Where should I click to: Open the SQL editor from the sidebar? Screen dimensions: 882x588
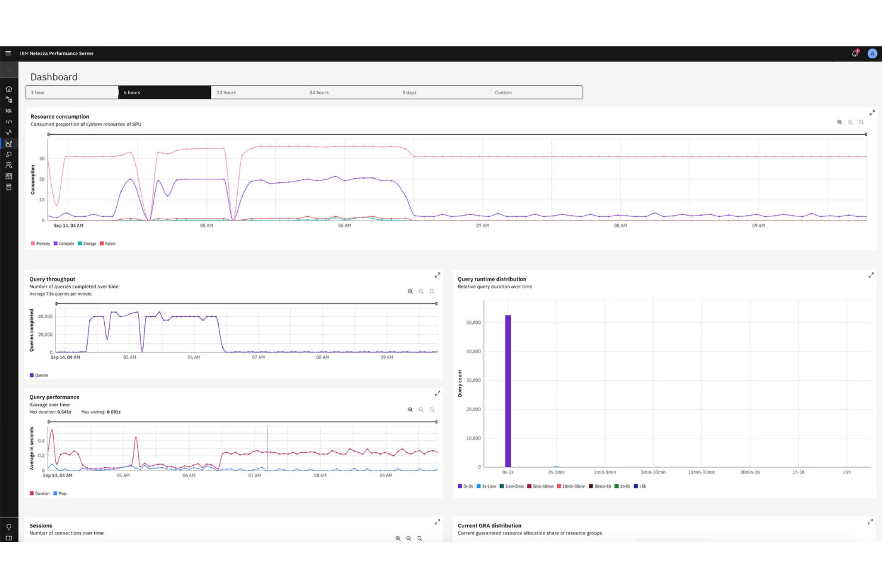[x=8, y=110]
